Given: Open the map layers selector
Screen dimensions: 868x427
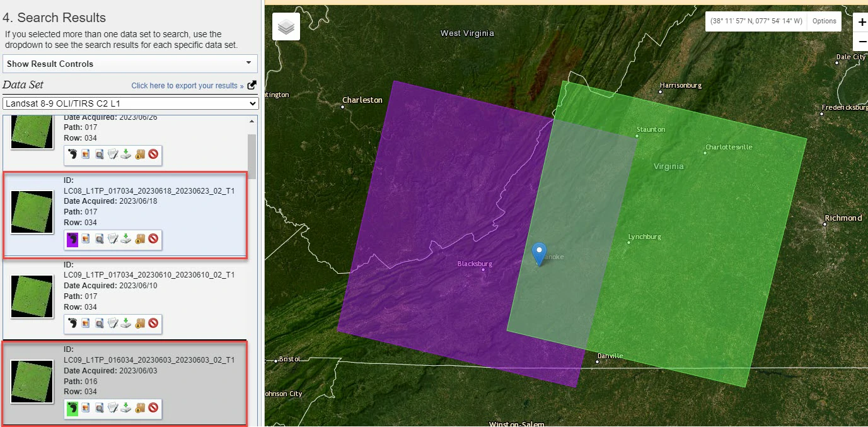Looking at the screenshot, I should coord(286,27).
